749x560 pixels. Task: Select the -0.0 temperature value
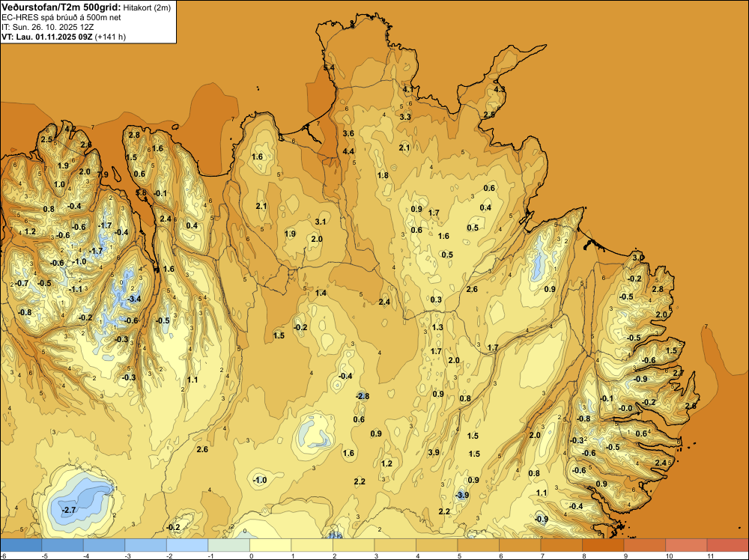click(x=625, y=408)
